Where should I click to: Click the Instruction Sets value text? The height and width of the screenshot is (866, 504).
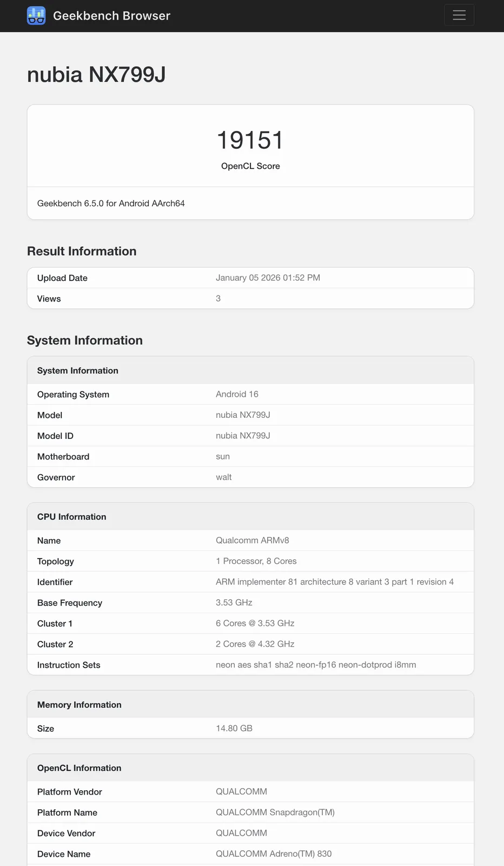click(316, 665)
